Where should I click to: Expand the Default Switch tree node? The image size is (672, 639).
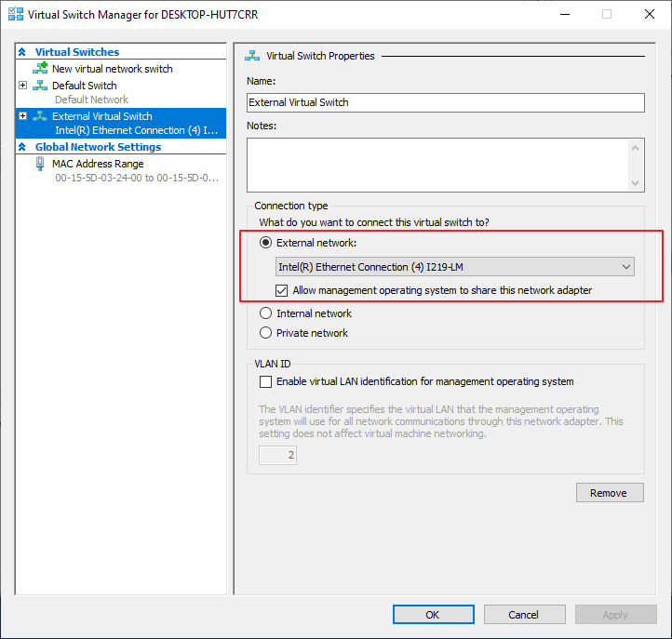pyautogui.click(x=23, y=86)
